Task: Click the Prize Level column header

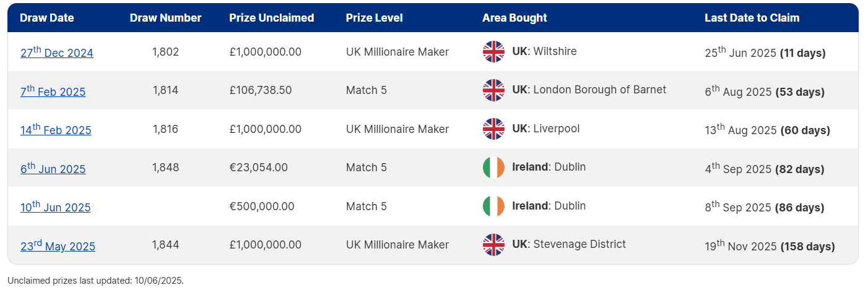Action: [x=375, y=18]
